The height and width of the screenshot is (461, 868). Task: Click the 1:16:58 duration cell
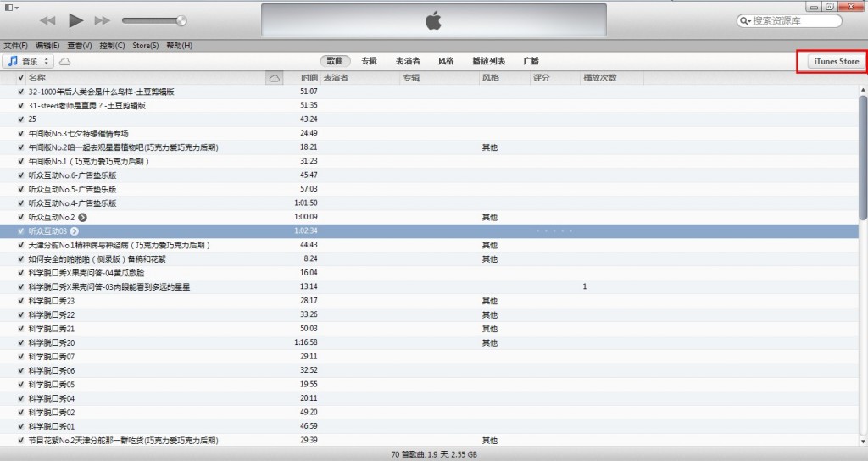pos(305,342)
